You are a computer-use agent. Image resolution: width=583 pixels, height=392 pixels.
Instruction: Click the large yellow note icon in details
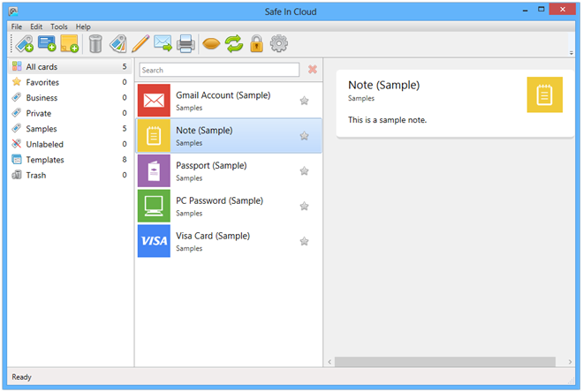tap(545, 94)
